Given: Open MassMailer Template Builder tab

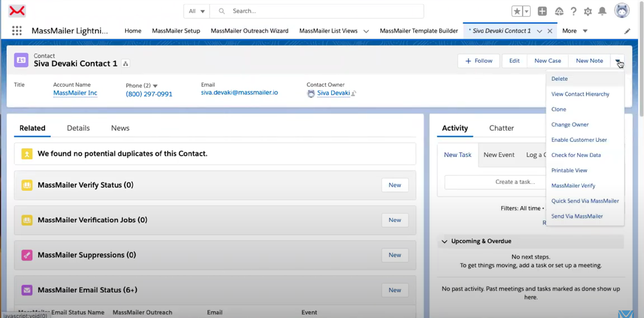Looking at the screenshot, I should 419,31.
